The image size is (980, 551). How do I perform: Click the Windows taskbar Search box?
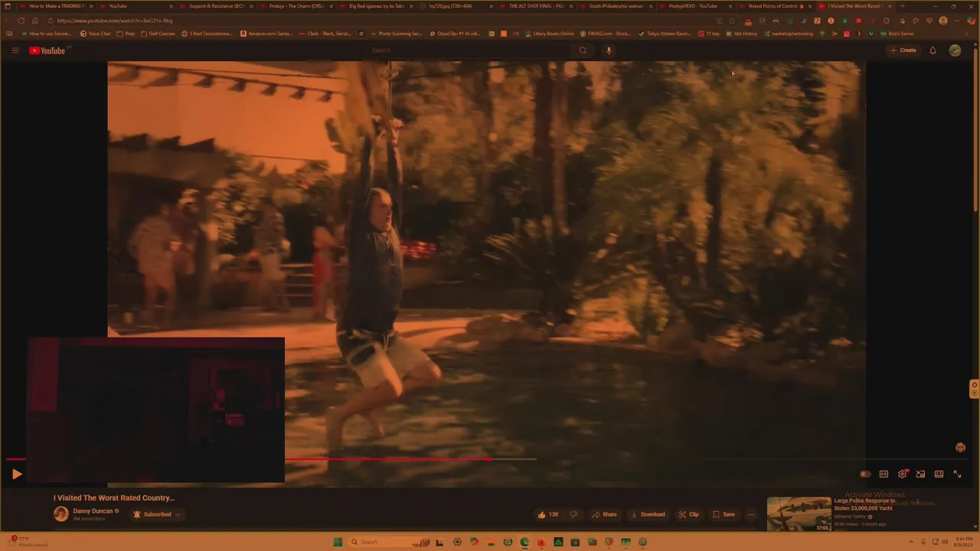[x=389, y=542]
